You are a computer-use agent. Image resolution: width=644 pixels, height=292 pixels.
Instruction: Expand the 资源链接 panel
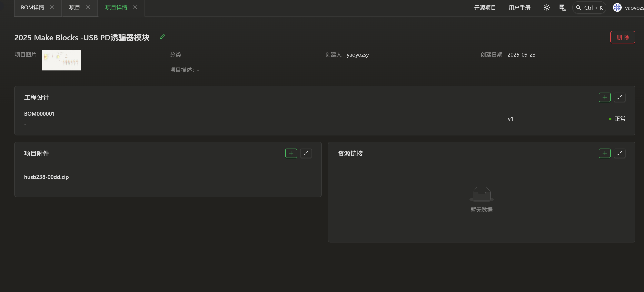pyautogui.click(x=619, y=153)
